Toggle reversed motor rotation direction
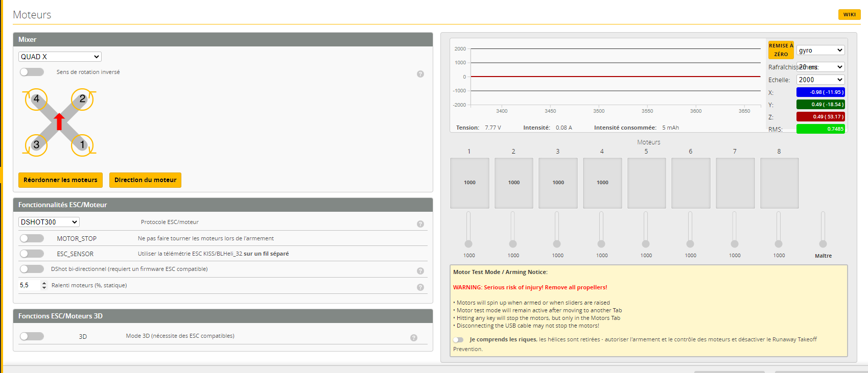Viewport: 868px width, 373px height. (32, 72)
